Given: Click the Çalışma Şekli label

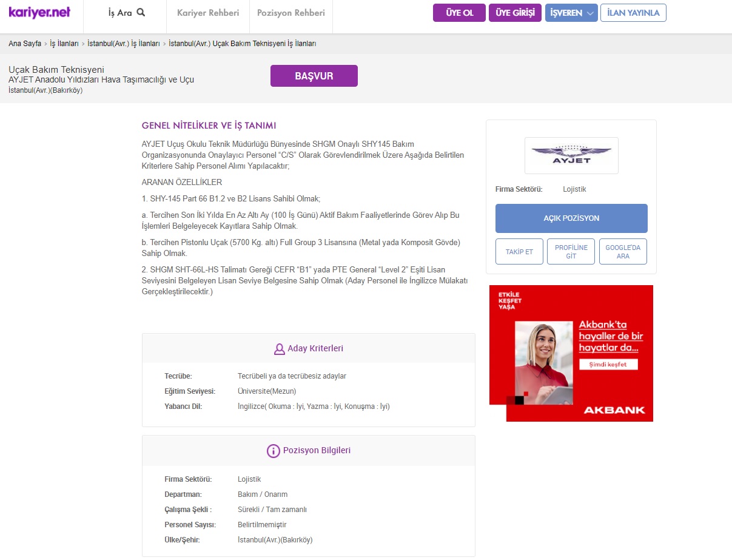Looking at the screenshot, I should coord(188,510).
